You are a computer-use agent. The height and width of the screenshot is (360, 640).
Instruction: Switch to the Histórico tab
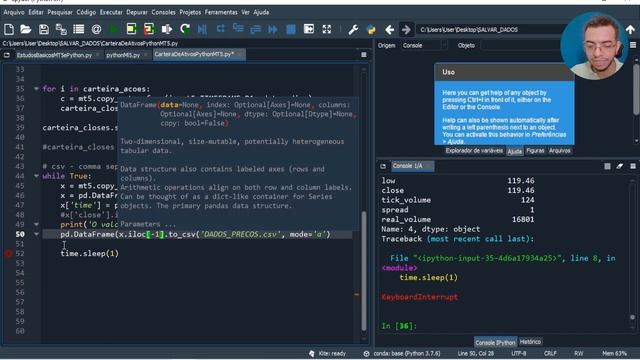[x=530, y=342]
